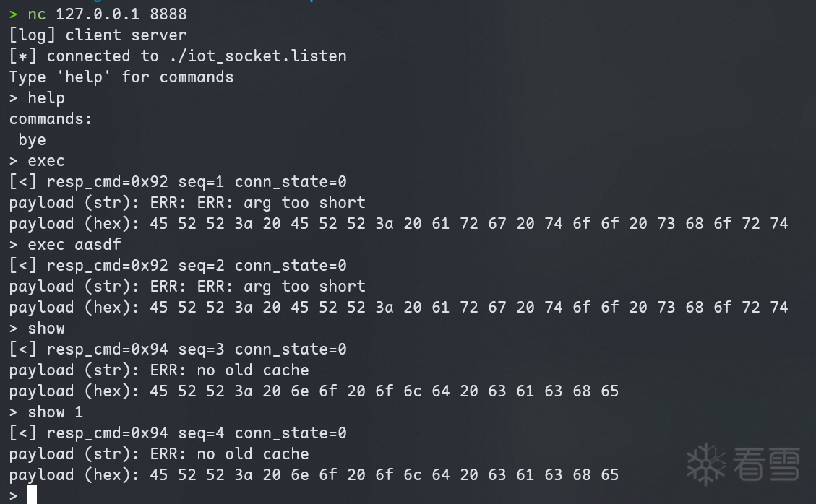Click the '[log] client server' line

tap(98, 35)
